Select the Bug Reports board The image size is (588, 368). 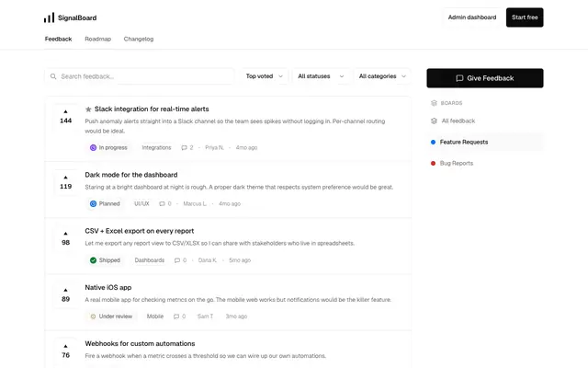click(x=485, y=163)
